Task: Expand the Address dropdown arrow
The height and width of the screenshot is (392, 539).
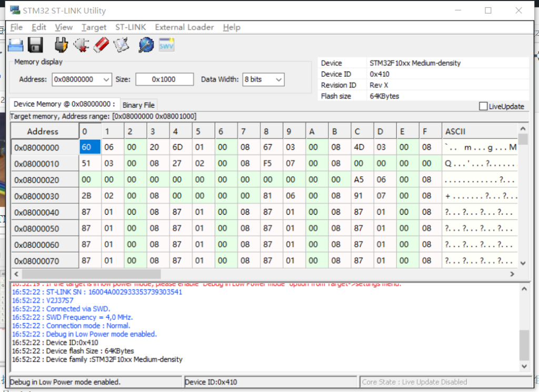Action: (106, 79)
